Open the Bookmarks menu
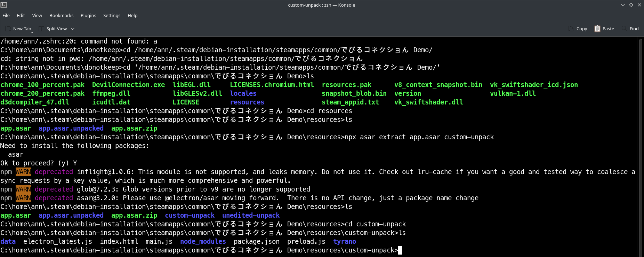This screenshot has height=257, width=644. pyautogui.click(x=61, y=15)
